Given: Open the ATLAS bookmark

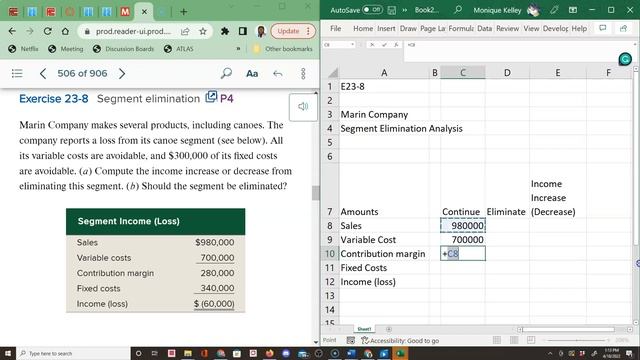Looking at the screenshot, I should 179,49.
